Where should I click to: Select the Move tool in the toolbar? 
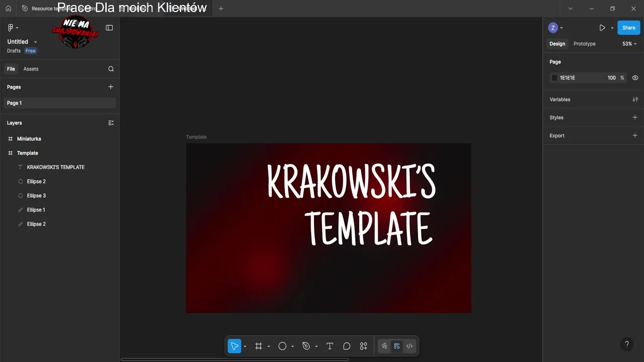tap(234, 346)
